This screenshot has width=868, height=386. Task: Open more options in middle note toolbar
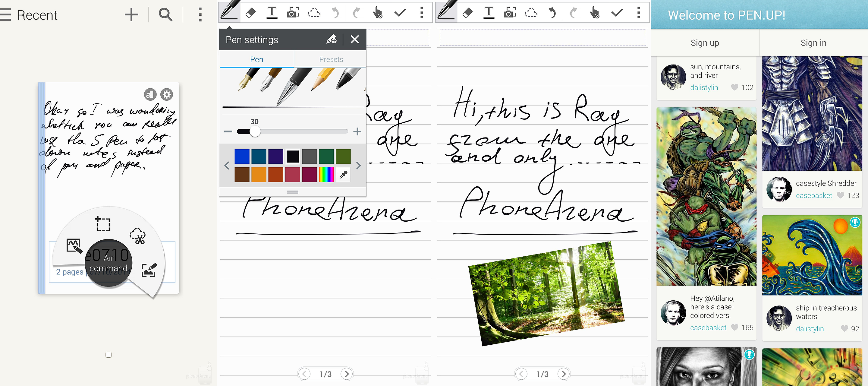click(422, 13)
